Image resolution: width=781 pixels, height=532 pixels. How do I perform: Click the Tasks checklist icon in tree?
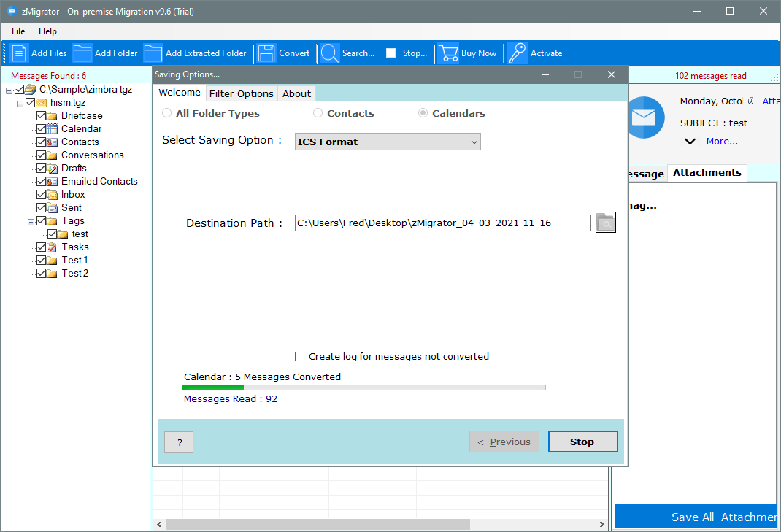coord(52,247)
